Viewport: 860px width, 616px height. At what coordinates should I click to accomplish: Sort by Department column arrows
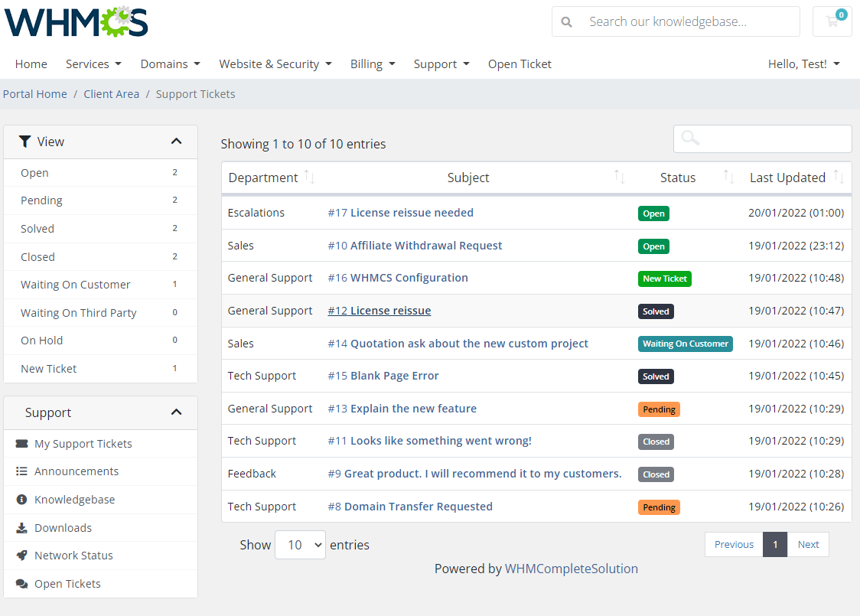click(309, 178)
